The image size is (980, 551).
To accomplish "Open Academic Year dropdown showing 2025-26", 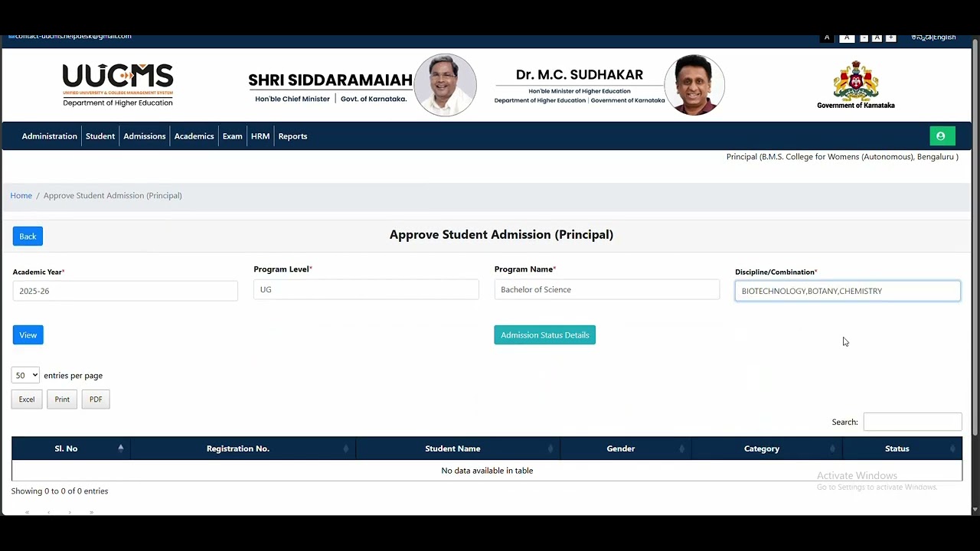I will 125,291.
